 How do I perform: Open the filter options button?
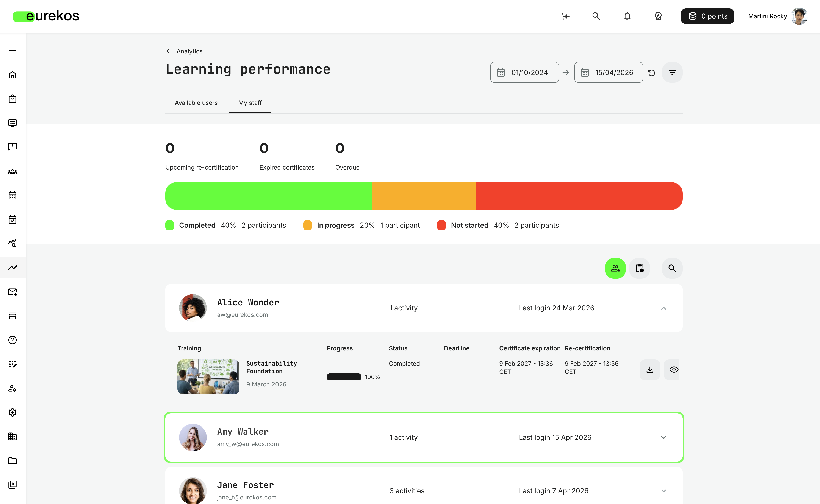click(x=672, y=72)
